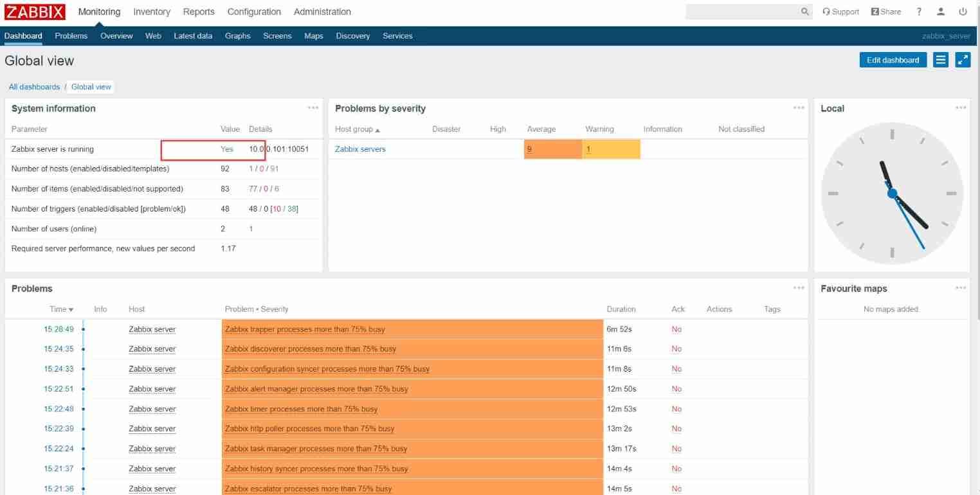Open System information widget menu dots
This screenshot has height=495, width=980.
coord(313,108)
